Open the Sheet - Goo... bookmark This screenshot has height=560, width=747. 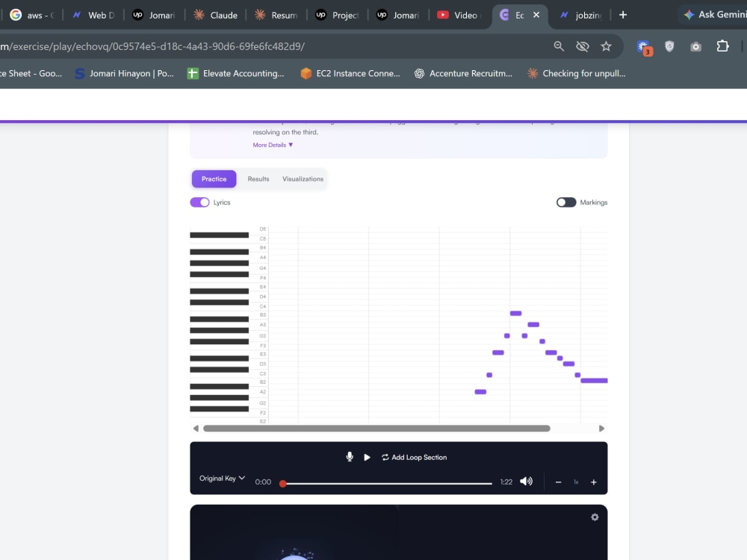[x=31, y=73]
